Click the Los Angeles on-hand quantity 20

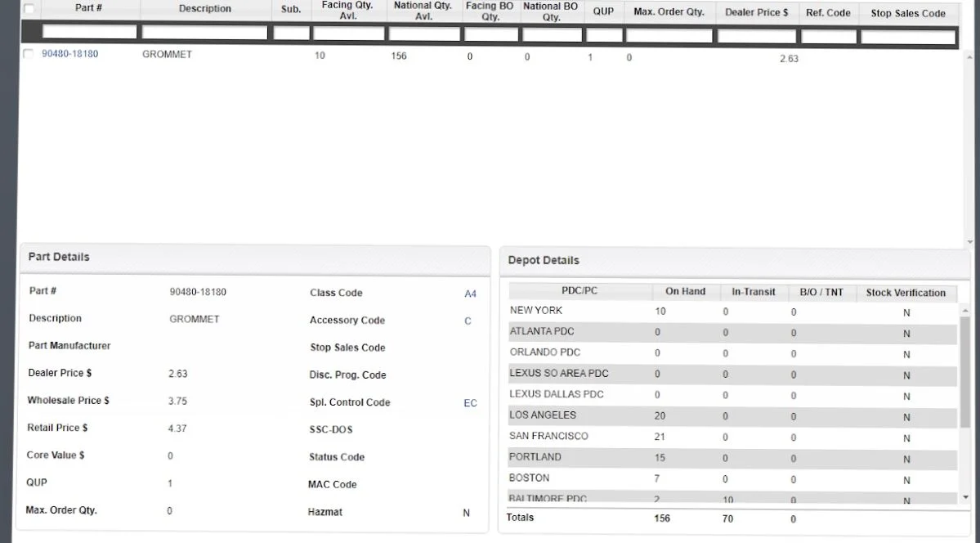[x=660, y=416]
